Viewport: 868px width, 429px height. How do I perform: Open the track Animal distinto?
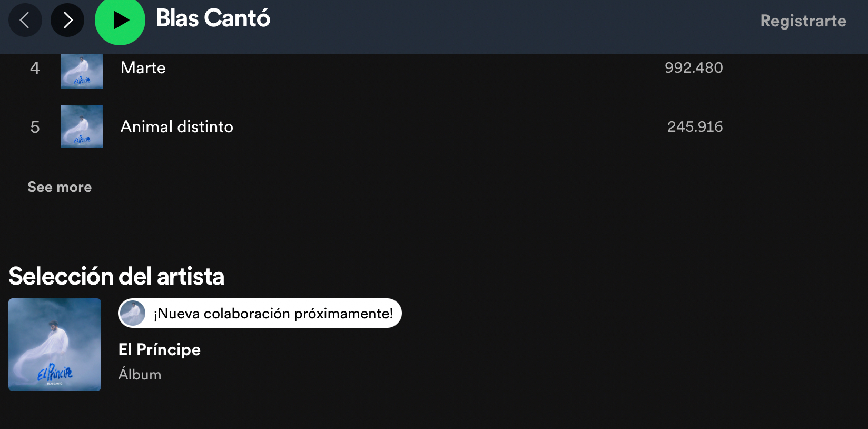176,126
